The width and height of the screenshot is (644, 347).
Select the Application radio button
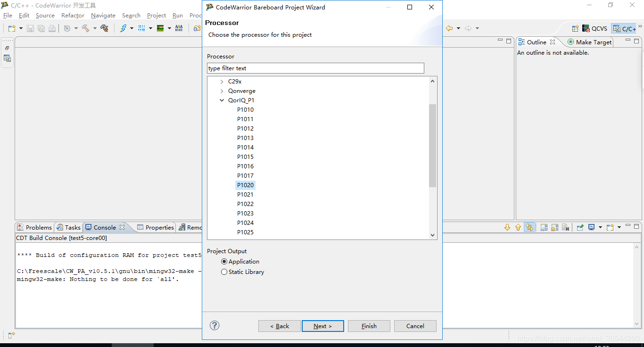point(224,262)
